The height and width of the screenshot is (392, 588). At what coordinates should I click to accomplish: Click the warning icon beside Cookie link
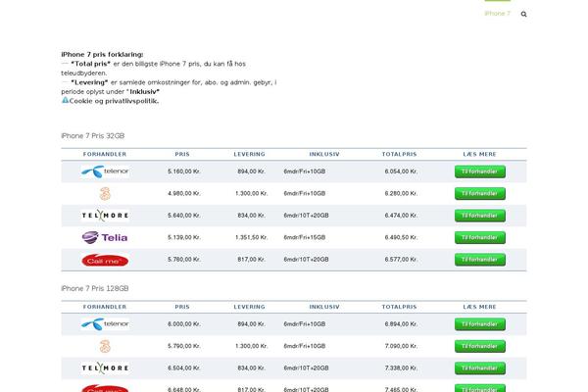pyautogui.click(x=65, y=100)
